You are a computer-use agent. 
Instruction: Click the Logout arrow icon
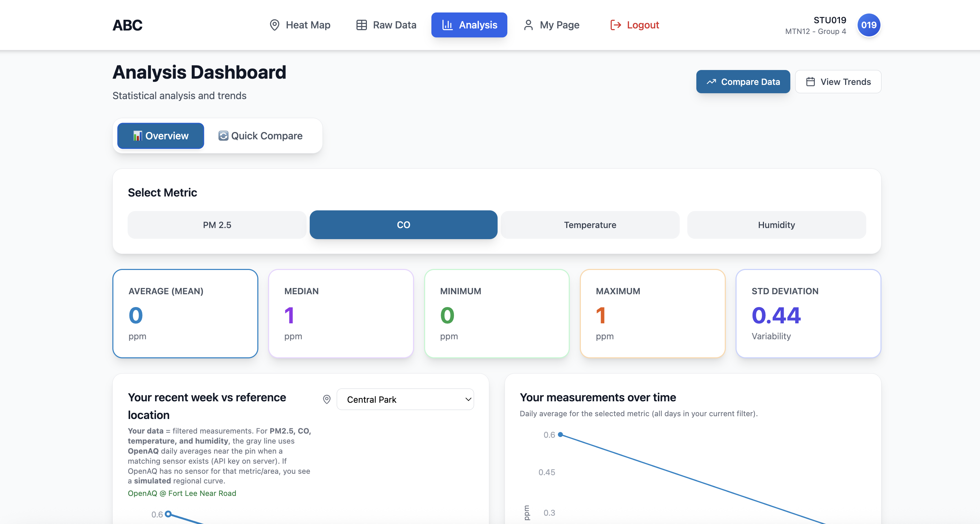(615, 25)
